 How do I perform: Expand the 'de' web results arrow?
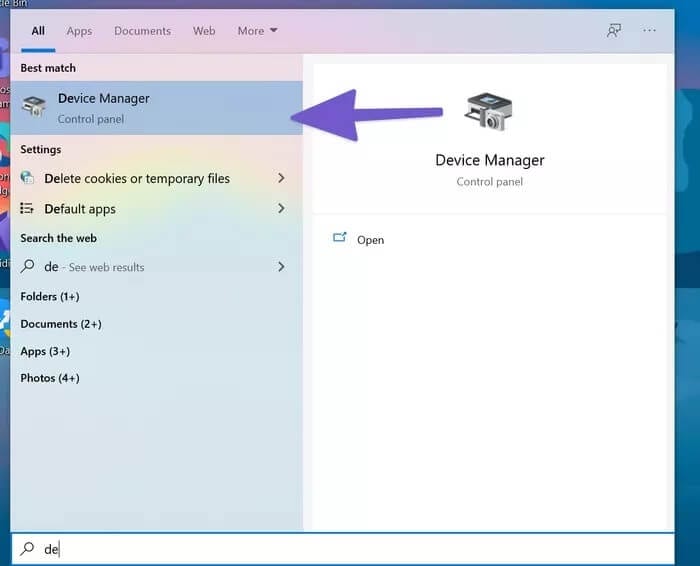[x=281, y=267]
